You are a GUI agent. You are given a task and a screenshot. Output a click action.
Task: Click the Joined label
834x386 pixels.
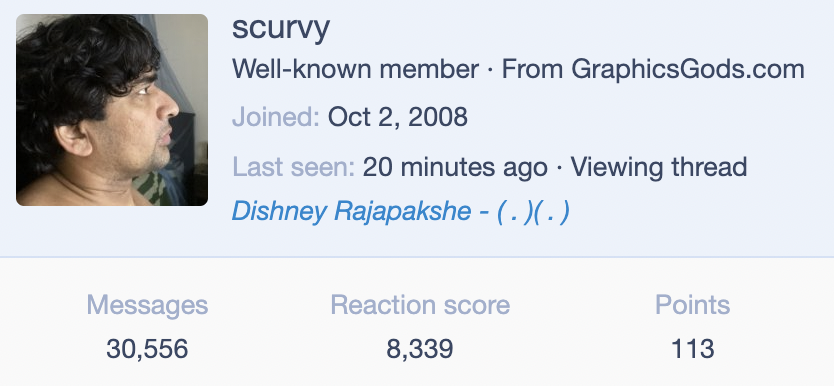[x=276, y=118]
